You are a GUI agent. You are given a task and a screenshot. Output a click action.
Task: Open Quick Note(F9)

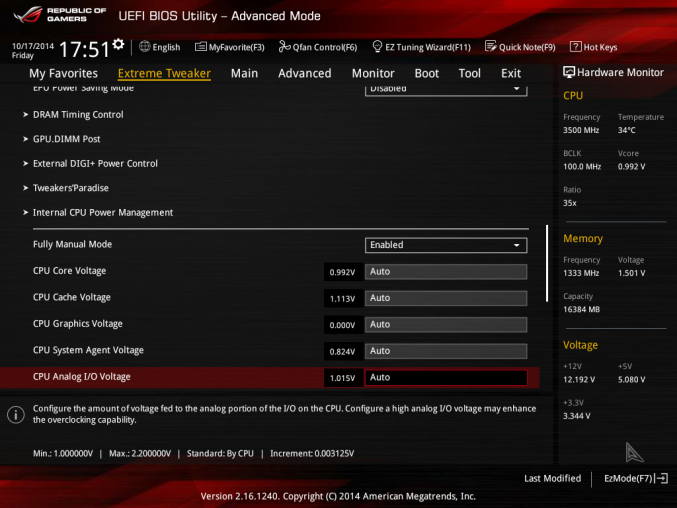pyautogui.click(x=520, y=47)
